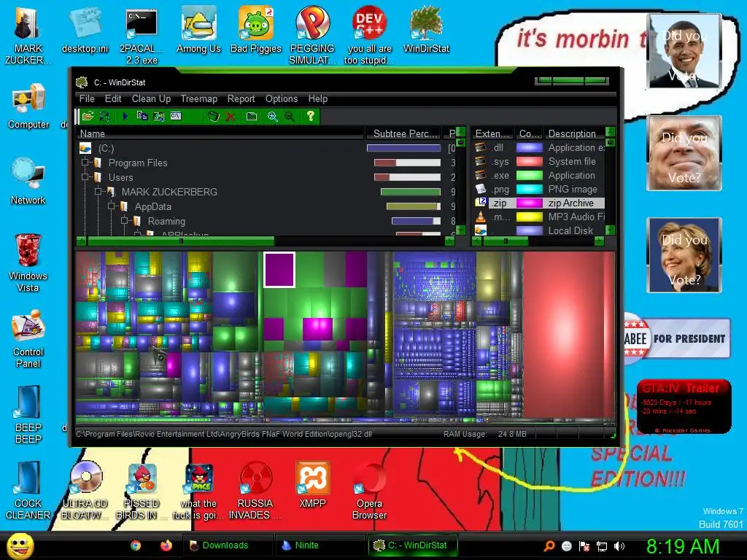This screenshot has height=560, width=747.
Task: Sort by the Subtree Perc... column header
Action: (x=404, y=133)
